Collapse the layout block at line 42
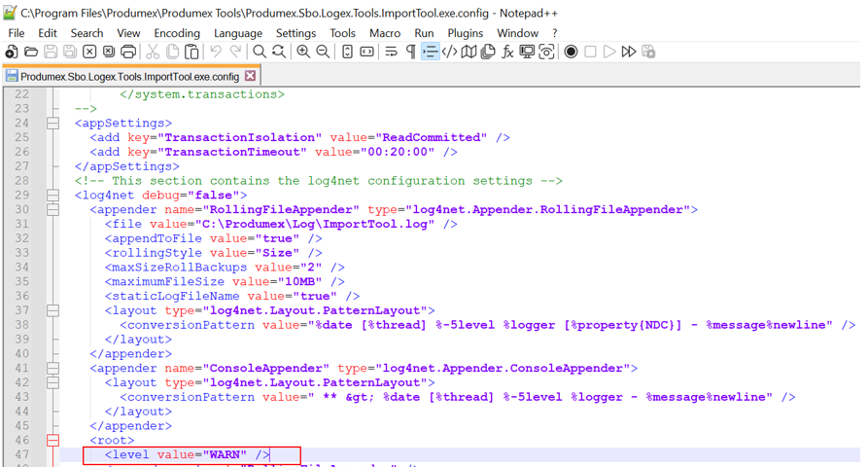Viewport: 868px width, 467px height. 53,382
